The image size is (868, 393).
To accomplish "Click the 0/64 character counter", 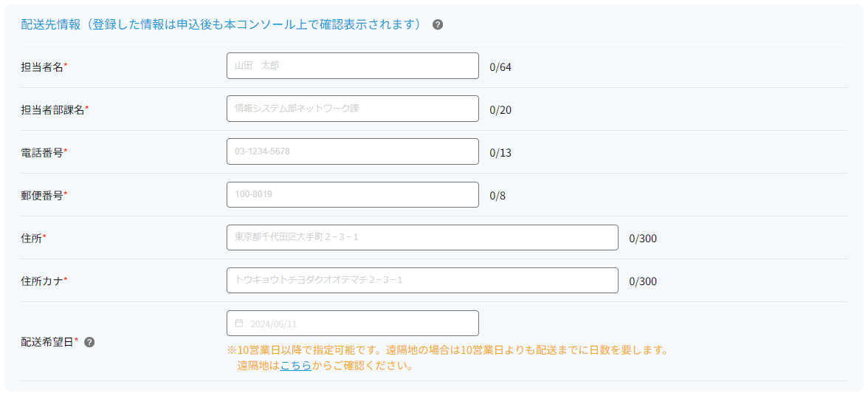I will coord(500,67).
